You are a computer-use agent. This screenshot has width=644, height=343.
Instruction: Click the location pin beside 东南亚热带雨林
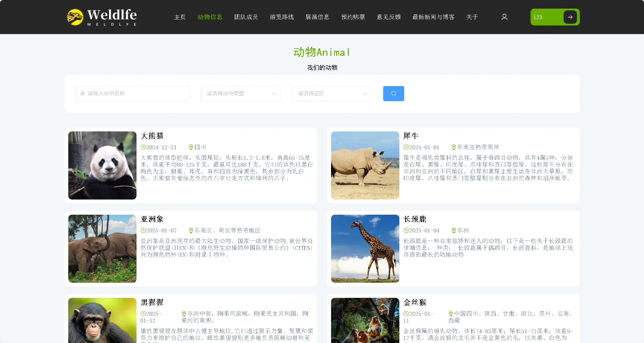coord(454,147)
